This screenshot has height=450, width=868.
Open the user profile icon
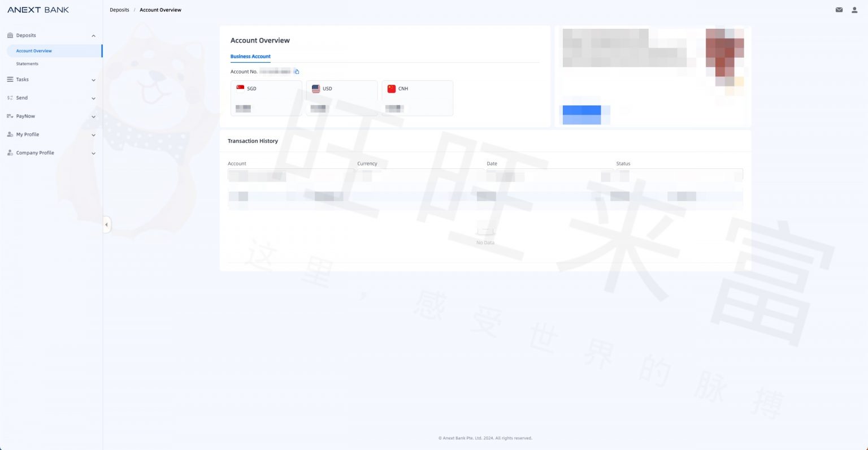click(x=854, y=10)
